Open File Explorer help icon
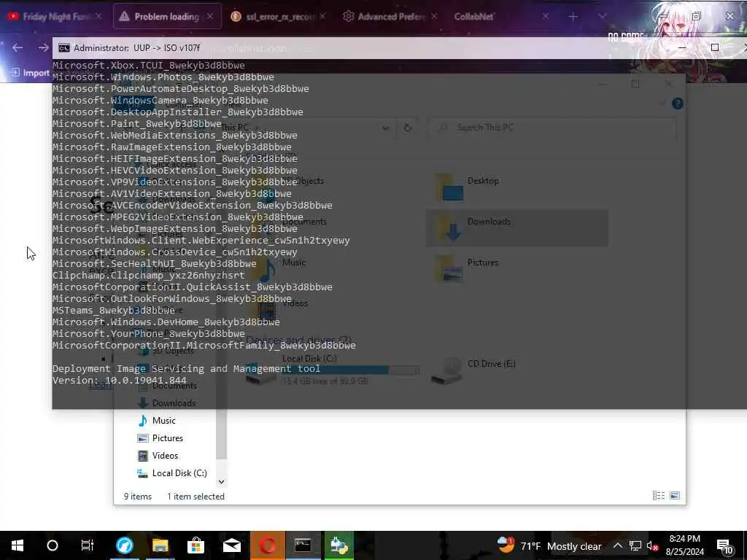747x560 pixels. tap(678, 104)
